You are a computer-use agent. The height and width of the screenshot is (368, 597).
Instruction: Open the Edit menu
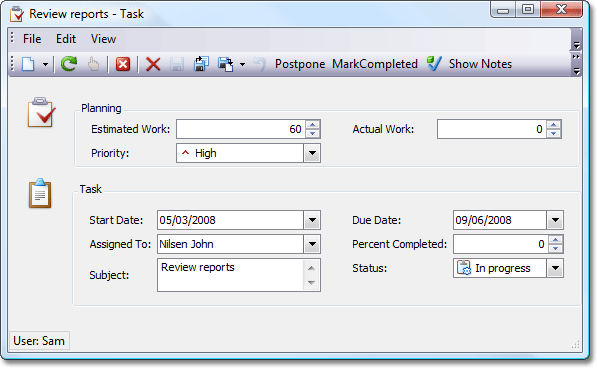click(66, 39)
